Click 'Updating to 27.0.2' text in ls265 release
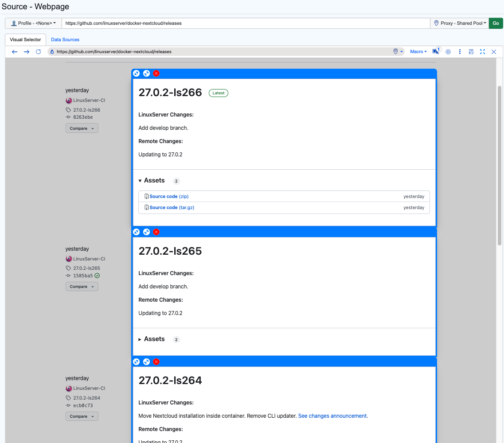Viewport: 504px width, 443px height. 160,313
